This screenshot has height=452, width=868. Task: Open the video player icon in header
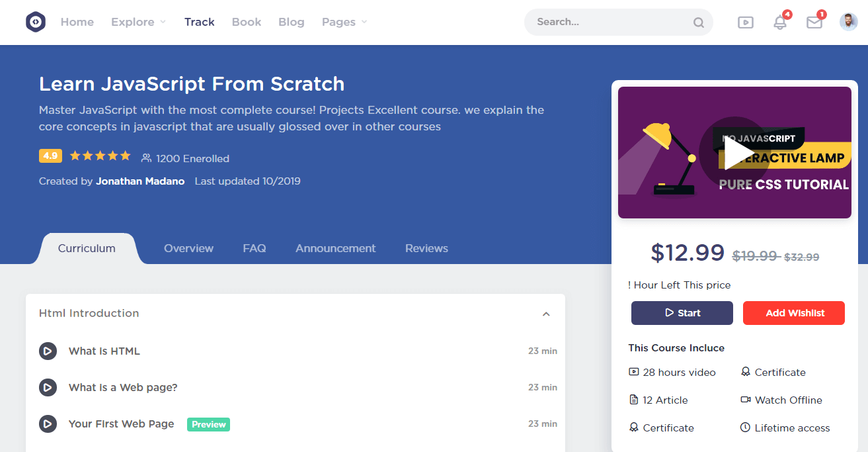[746, 23]
